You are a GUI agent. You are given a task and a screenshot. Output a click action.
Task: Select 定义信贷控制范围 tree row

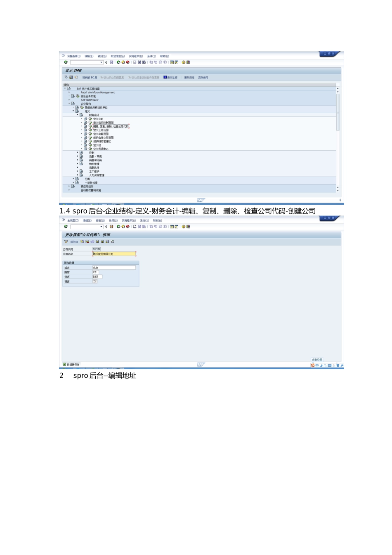point(103,123)
